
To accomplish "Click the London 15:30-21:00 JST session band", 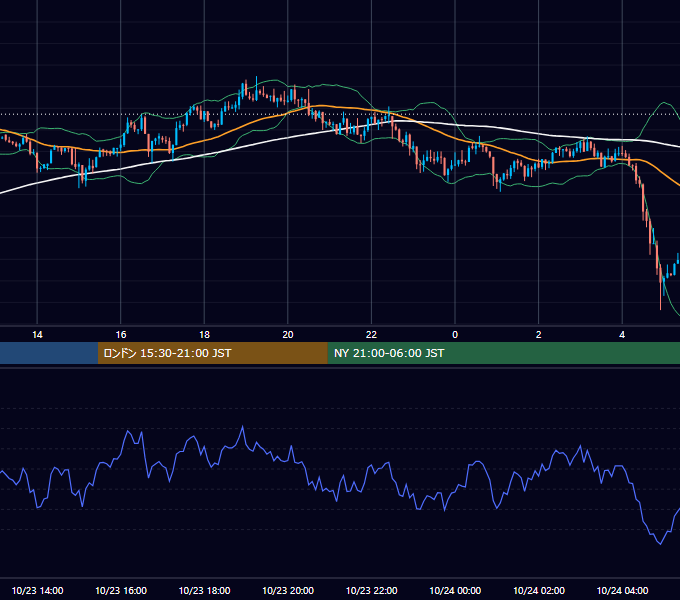I will pos(212,353).
